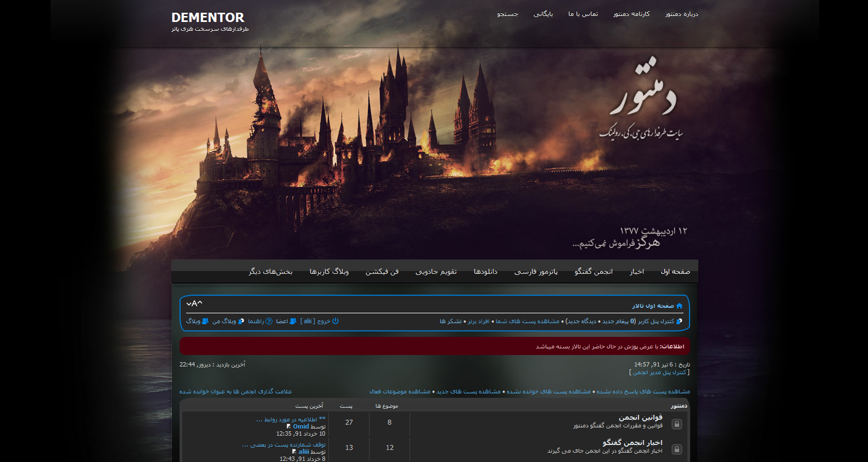Go to 'انجمن گفتگو' navigation tab

point(593,272)
